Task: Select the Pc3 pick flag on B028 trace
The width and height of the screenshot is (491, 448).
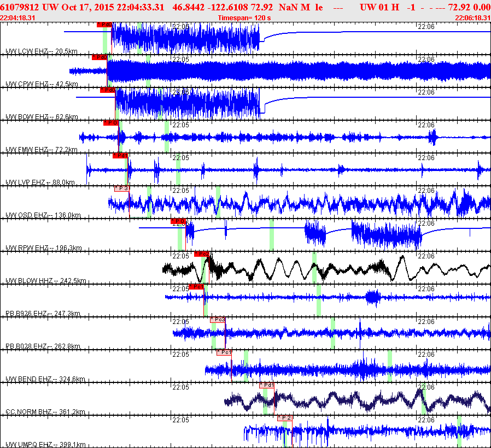Action: point(218,320)
